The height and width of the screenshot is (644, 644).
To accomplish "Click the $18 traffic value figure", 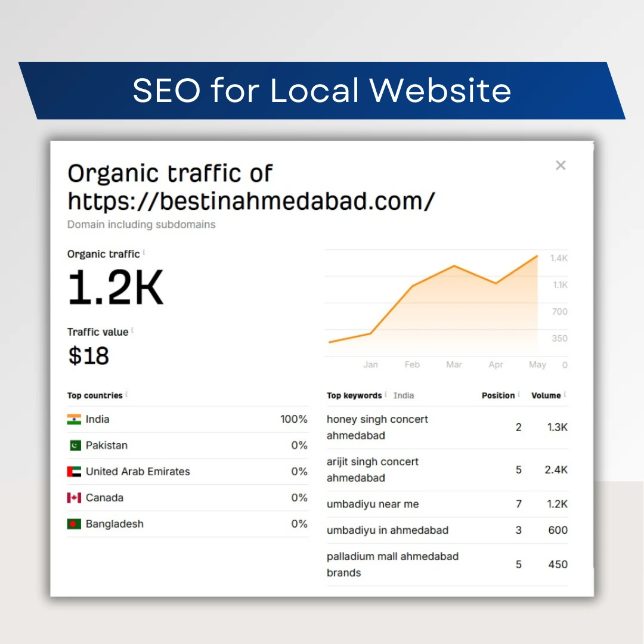I will pos(88,355).
